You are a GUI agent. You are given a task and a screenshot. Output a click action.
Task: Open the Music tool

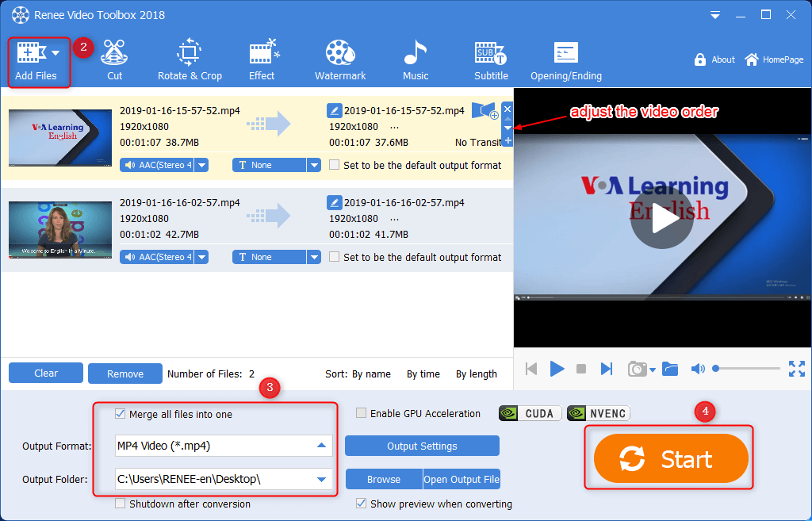pos(415,61)
